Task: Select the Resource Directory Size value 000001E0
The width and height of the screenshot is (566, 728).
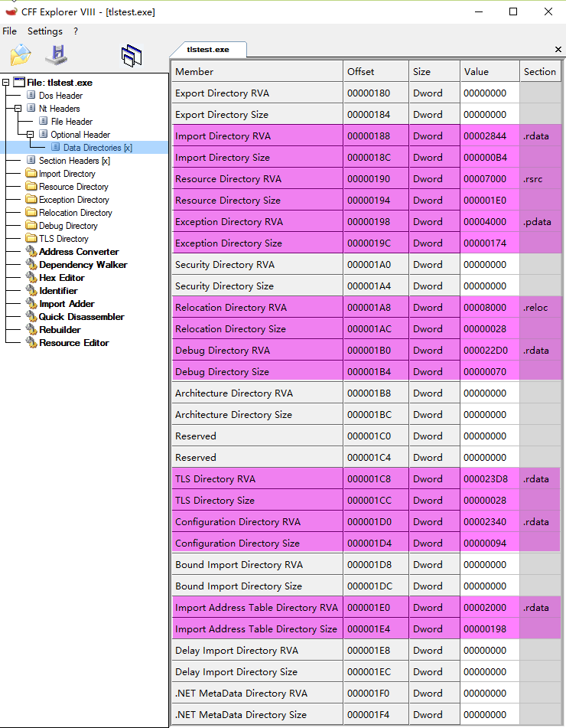Action: tap(490, 200)
